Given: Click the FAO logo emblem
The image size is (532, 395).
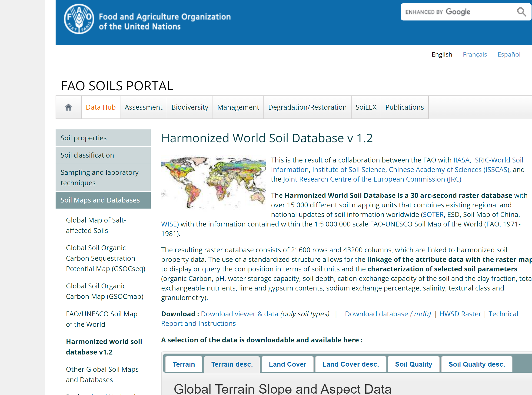Looking at the screenshot, I should [79, 19].
